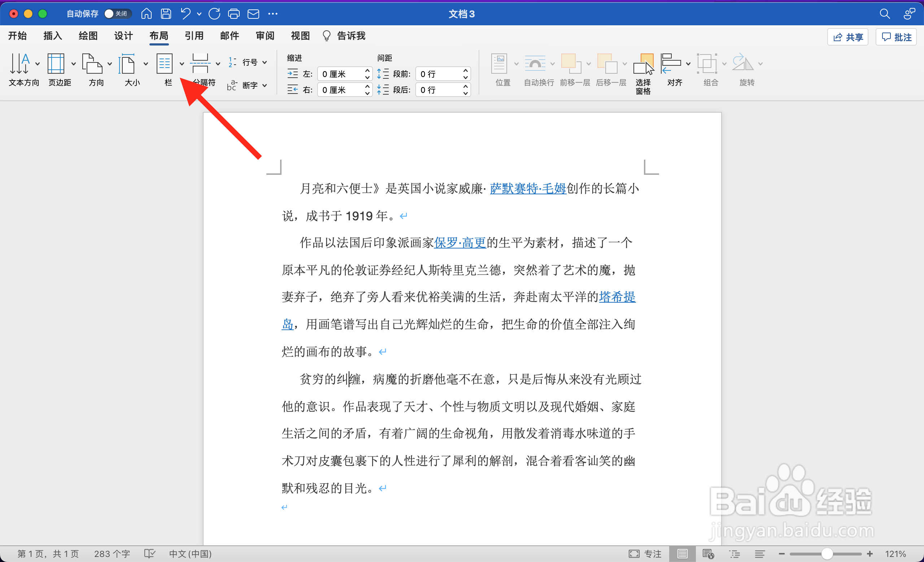
Task: Expand the Margins dropdown arrow
Action: tap(74, 64)
